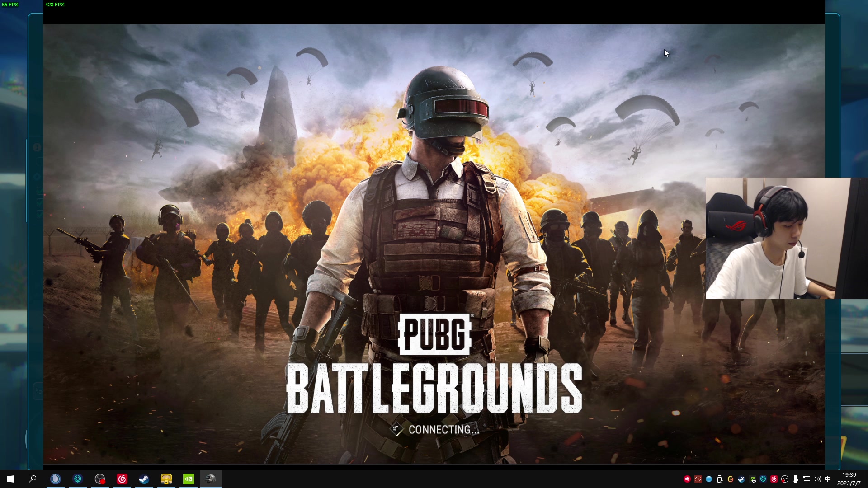Open the network status tray icon
Image resolution: width=868 pixels, height=488 pixels.
(x=807, y=479)
